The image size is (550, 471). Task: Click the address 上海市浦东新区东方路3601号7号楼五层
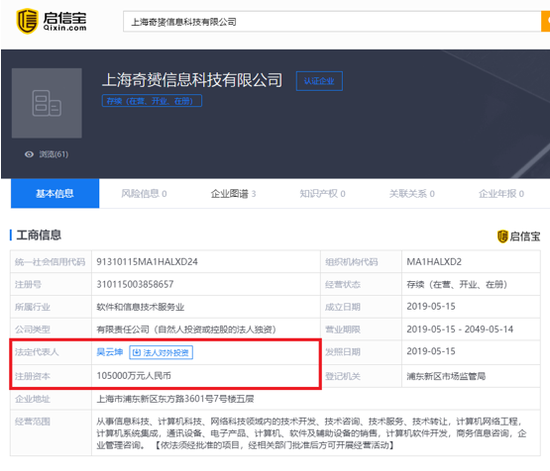pyautogui.click(x=175, y=399)
